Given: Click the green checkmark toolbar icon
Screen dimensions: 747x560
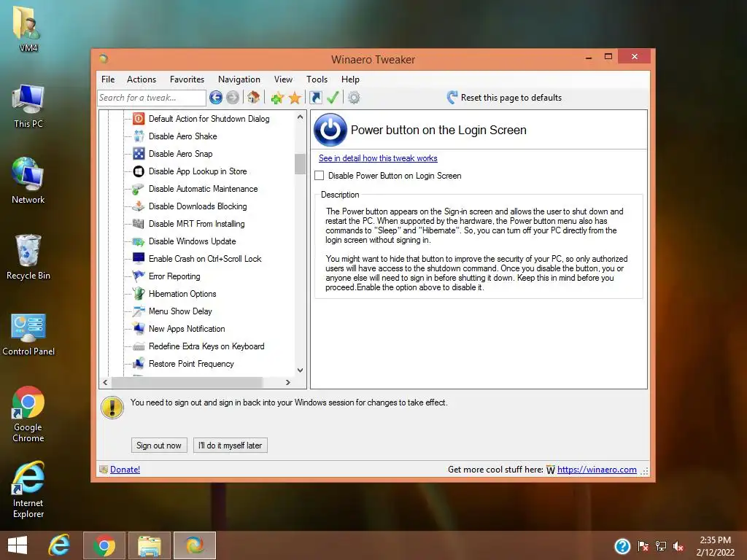Looking at the screenshot, I should (333, 98).
